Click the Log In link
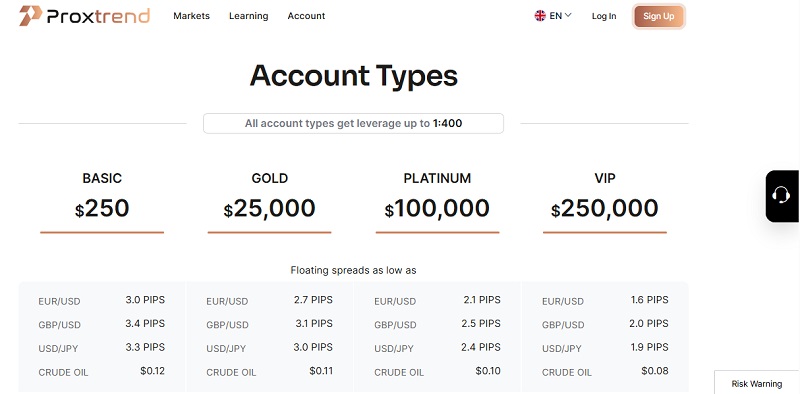This screenshot has width=800, height=394. tap(604, 16)
